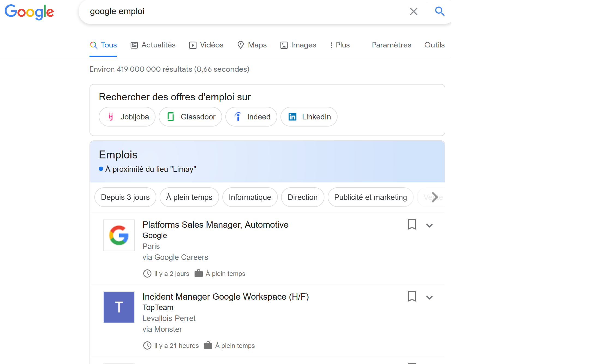This screenshot has height=364, width=606.
Task: Expand the Incident Manager job details
Action: pyautogui.click(x=429, y=297)
